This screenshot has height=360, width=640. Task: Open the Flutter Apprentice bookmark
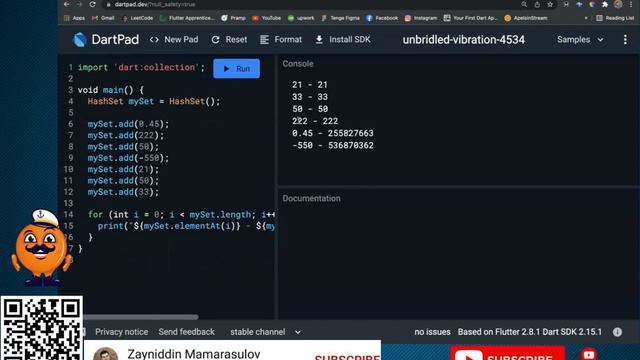187,18
